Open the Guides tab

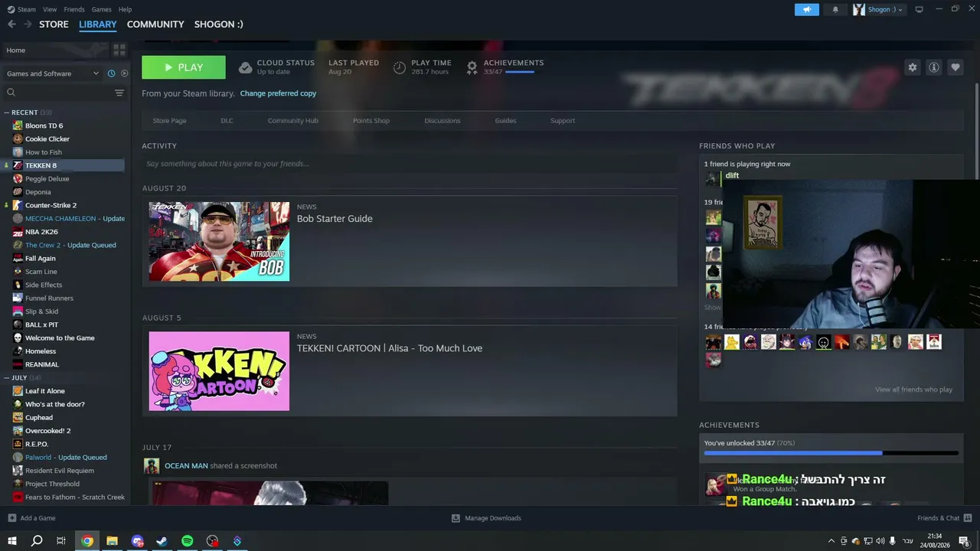[x=505, y=121]
